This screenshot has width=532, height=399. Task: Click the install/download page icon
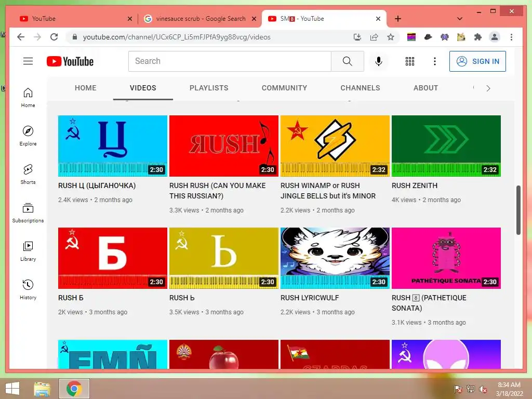tap(357, 37)
